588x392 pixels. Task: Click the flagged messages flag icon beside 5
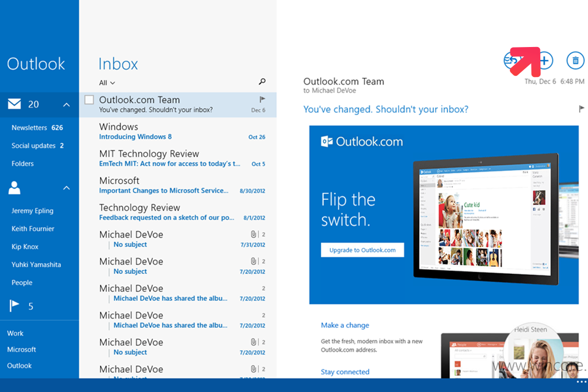[x=14, y=306]
